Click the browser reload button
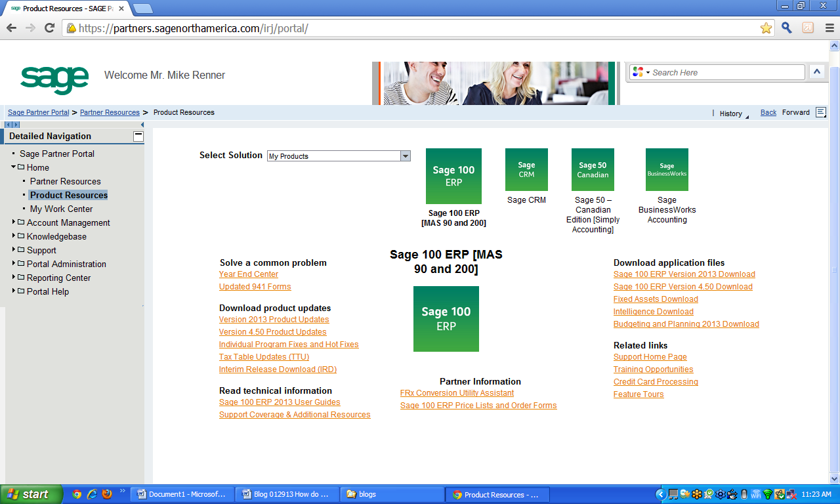 pos(49,28)
